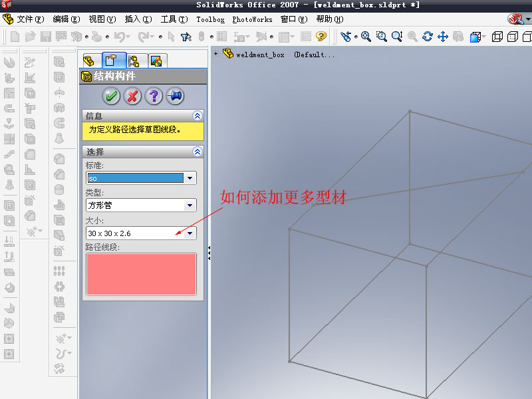Open the Toolbox menu
Viewport: 532px width, 399px height.
coord(210,19)
